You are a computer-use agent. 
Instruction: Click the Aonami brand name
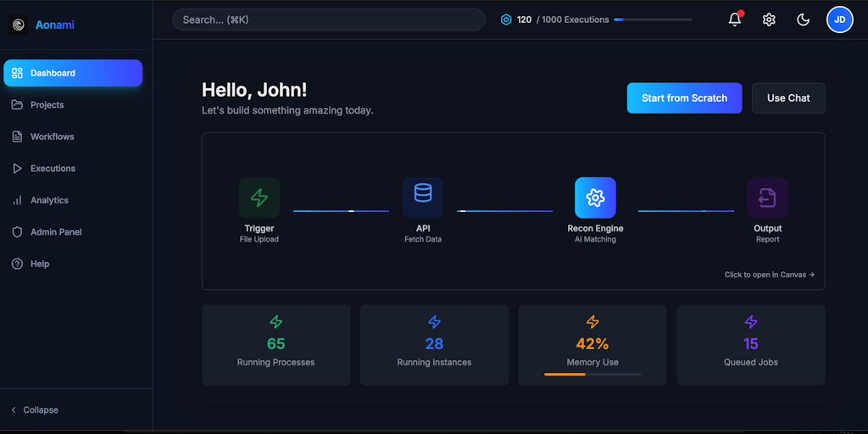55,25
